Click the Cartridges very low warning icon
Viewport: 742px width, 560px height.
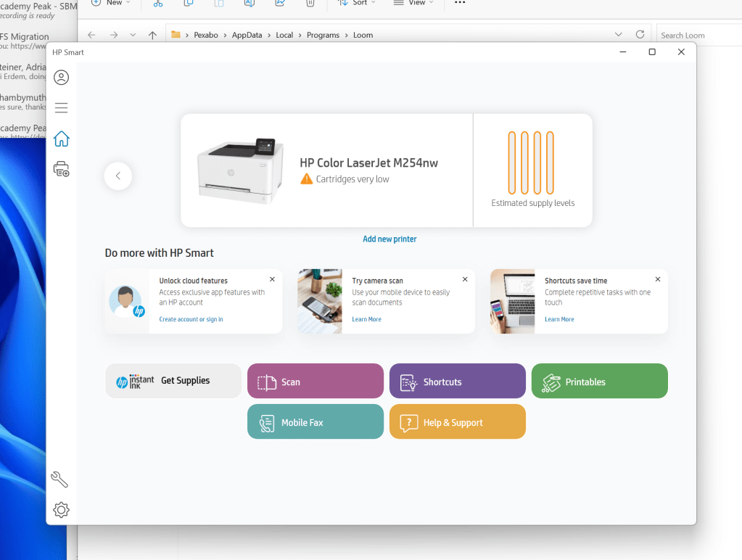point(307,179)
